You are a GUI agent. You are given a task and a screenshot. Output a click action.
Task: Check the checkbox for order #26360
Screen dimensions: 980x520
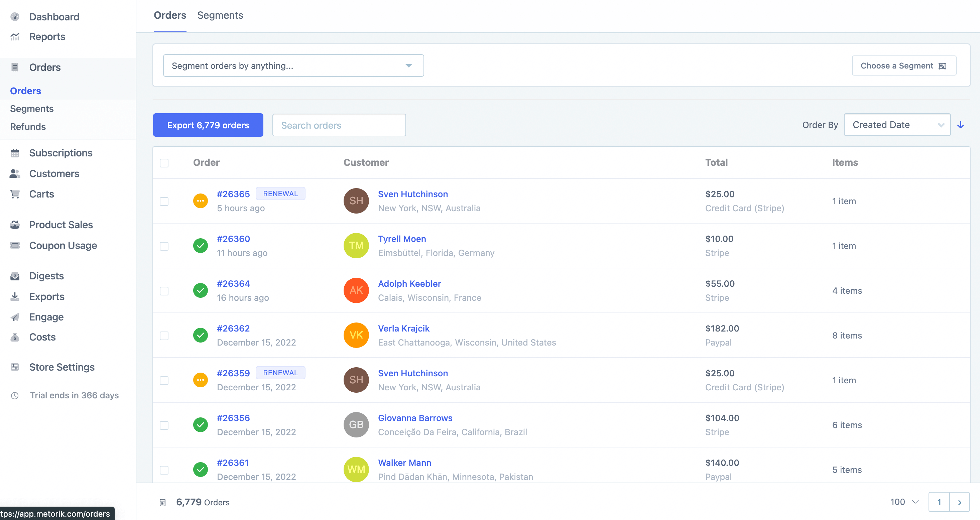(164, 246)
